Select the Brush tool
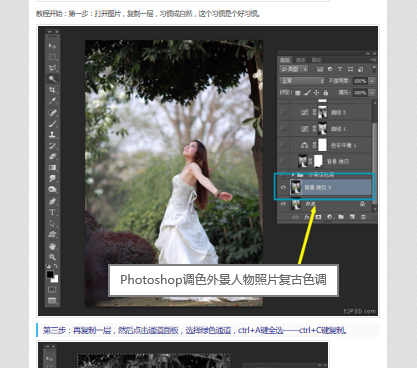The image size is (417, 368). tap(52, 124)
